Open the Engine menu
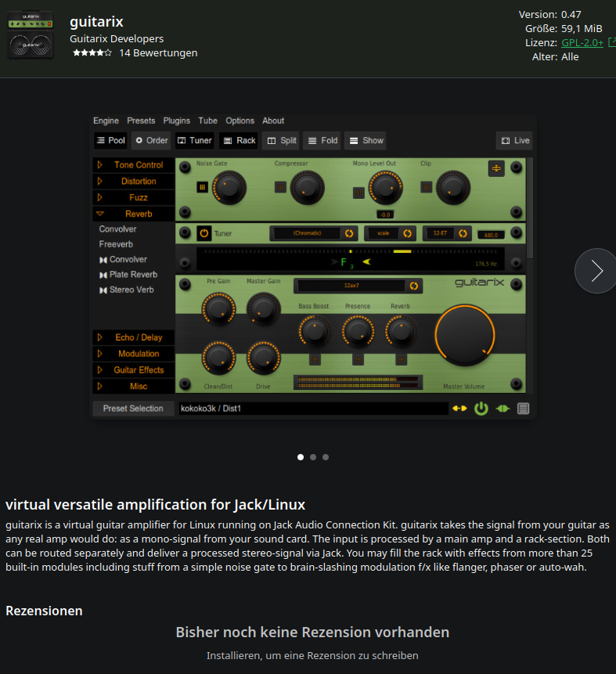 106,121
